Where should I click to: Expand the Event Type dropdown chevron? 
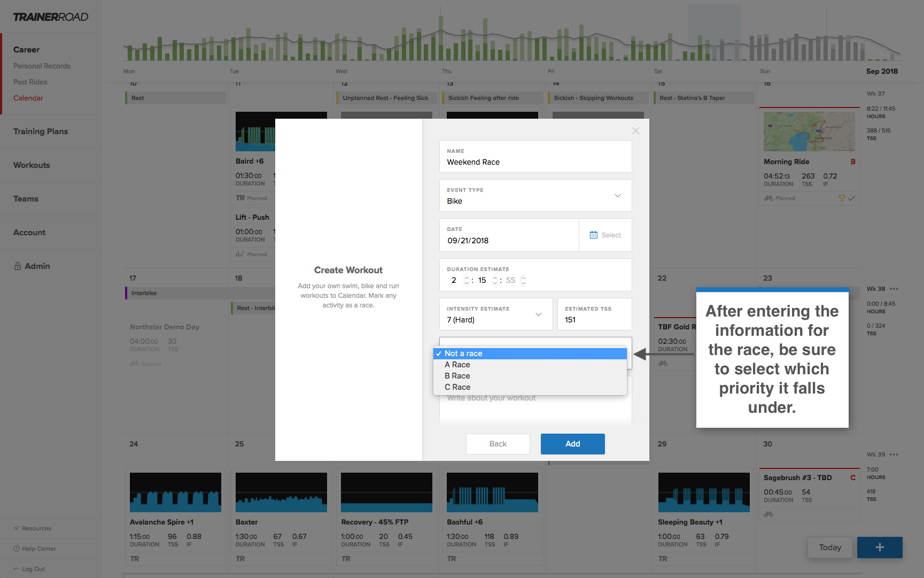(618, 196)
